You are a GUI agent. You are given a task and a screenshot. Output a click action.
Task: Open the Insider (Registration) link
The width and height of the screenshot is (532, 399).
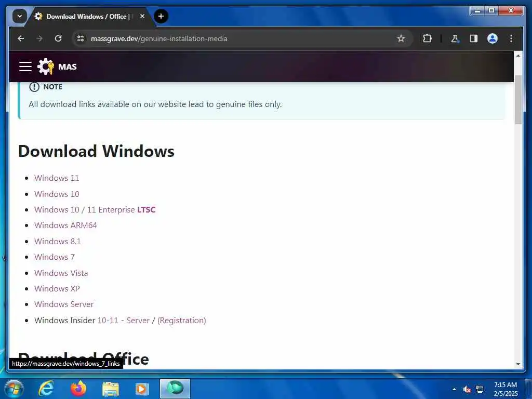coord(181,320)
